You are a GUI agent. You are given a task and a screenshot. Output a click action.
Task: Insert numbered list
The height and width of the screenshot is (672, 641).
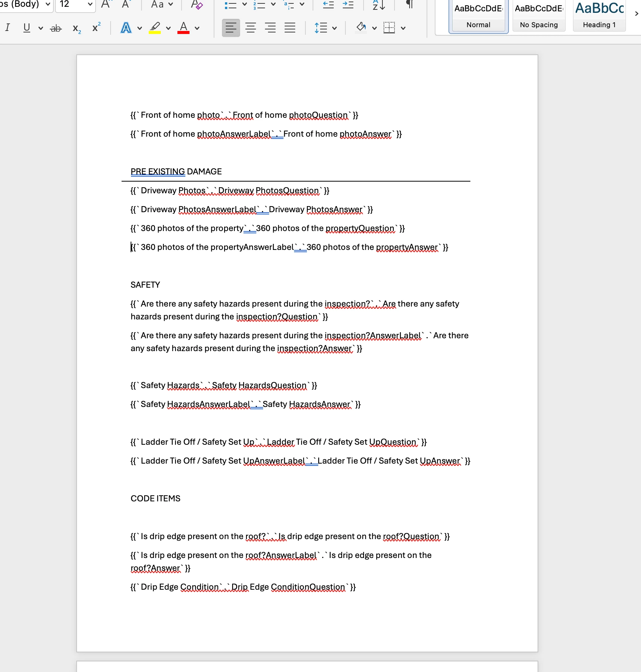[x=259, y=5]
